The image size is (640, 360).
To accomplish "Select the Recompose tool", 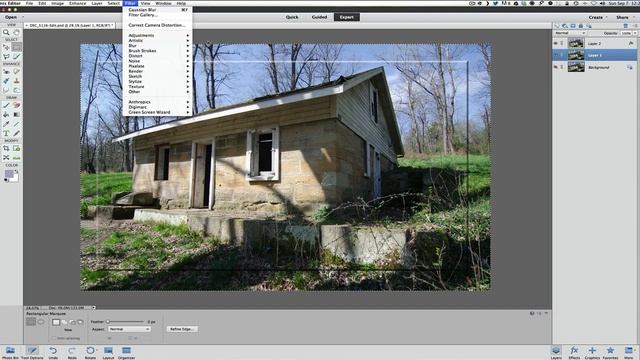I will [x=17, y=149].
